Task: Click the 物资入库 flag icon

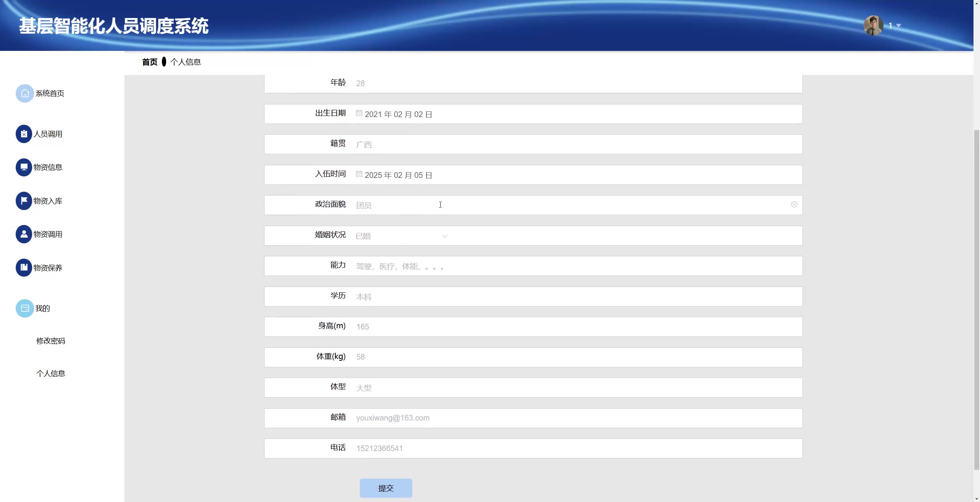Action: pos(24,201)
